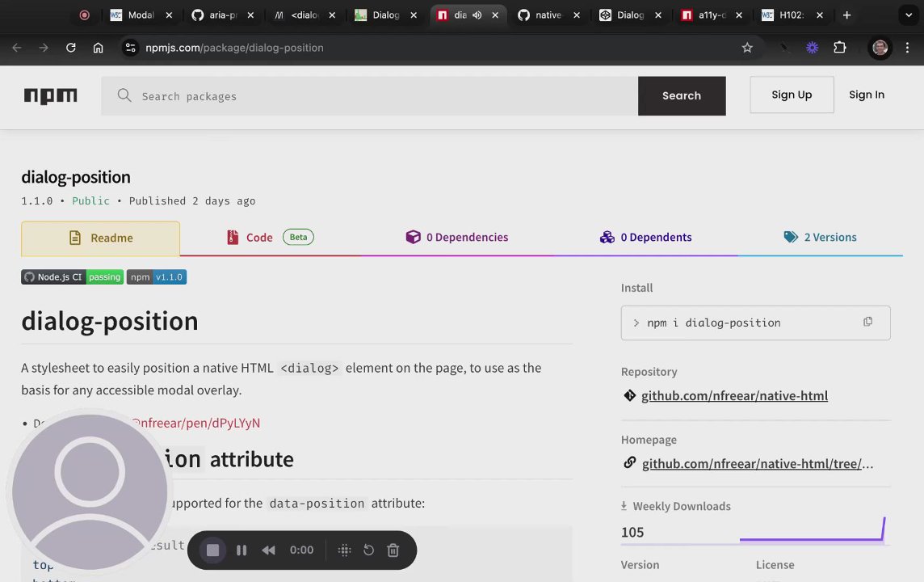924x582 pixels.
Task: Open a new browser tab
Action: (846, 15)
